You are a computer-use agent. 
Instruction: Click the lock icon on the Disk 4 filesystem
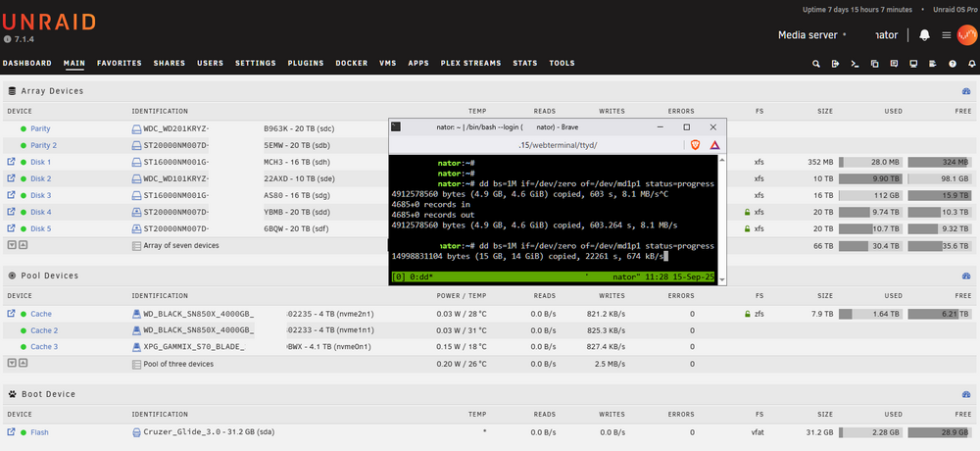pos(747,212)
